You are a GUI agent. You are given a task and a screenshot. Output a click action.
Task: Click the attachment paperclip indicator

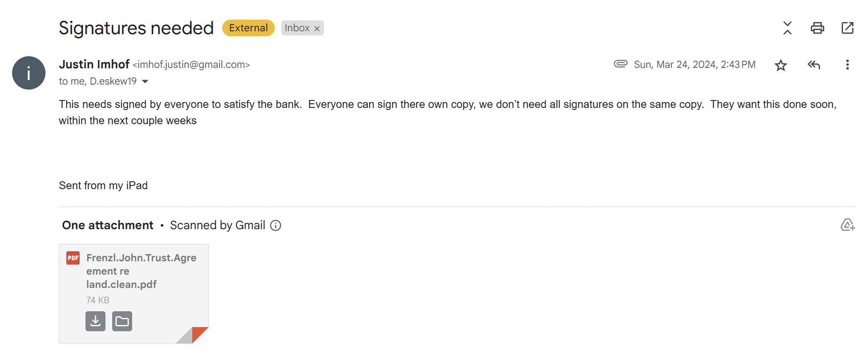(620, 64)
